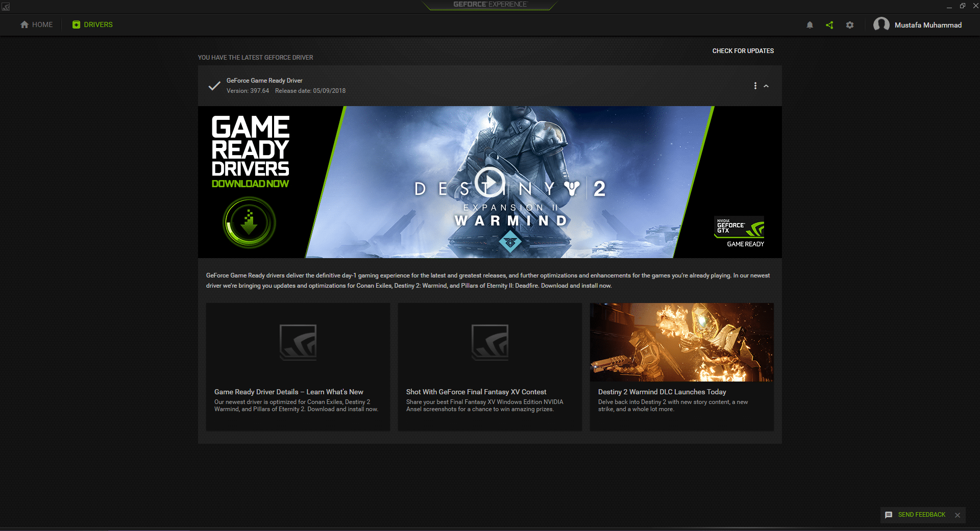This screenshot has height=531, width=980.
Task: Click the GeForce Experience title logo
Action: [x=490, y=5]
